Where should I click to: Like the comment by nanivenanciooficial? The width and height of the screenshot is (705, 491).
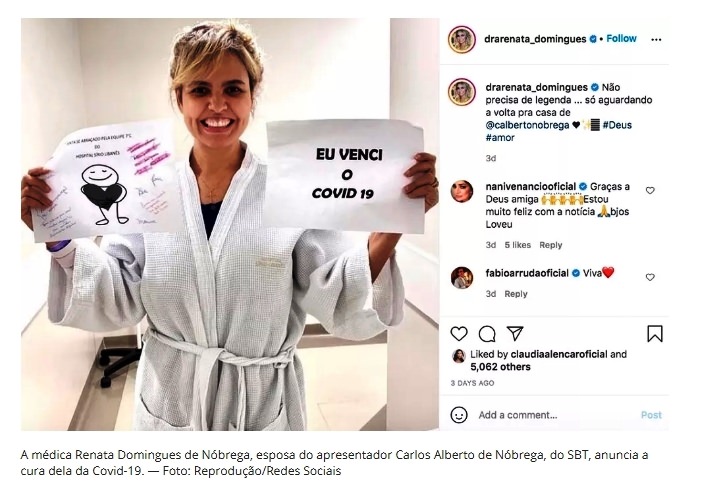click(650, 191)
